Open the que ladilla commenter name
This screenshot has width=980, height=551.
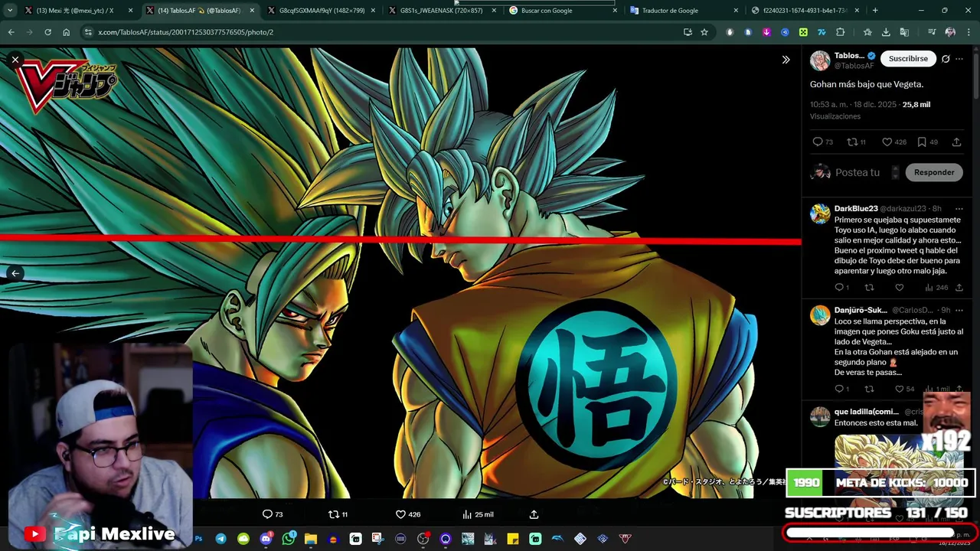[x=867, y=412]
